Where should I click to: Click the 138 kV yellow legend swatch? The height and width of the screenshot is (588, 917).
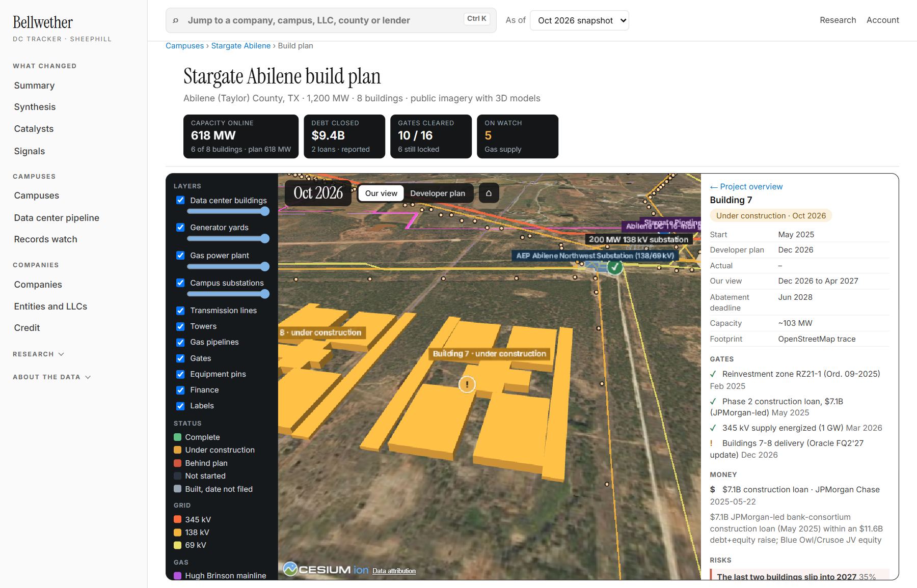(x=177, y=533)
